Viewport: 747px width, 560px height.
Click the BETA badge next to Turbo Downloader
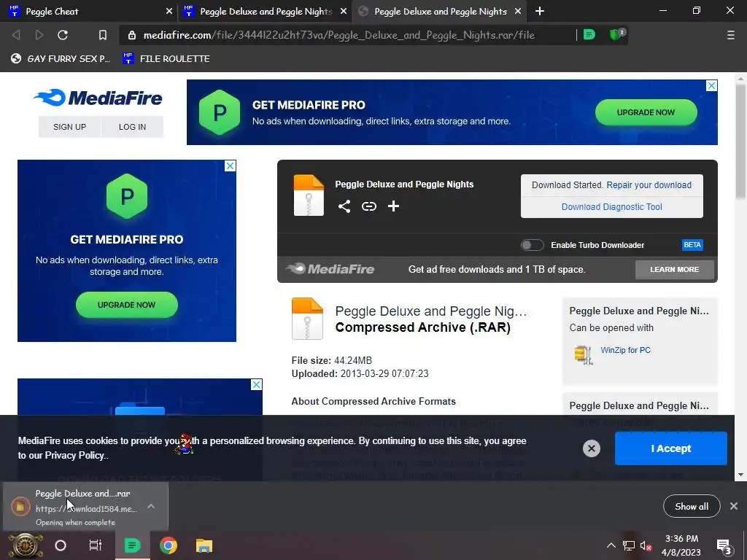(x=692, y=245)
